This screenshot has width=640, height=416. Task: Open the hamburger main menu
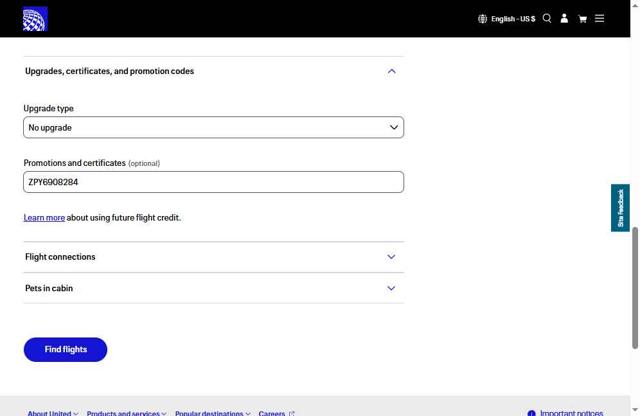tap(599, 18)
